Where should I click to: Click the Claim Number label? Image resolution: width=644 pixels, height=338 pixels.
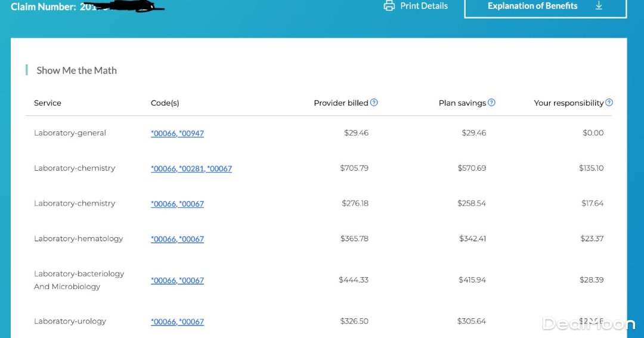pyautogui.click(x=43, y=7)
